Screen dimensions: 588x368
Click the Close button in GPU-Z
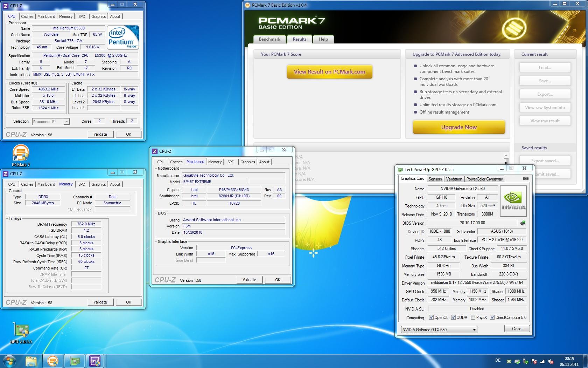click(517, 329)
